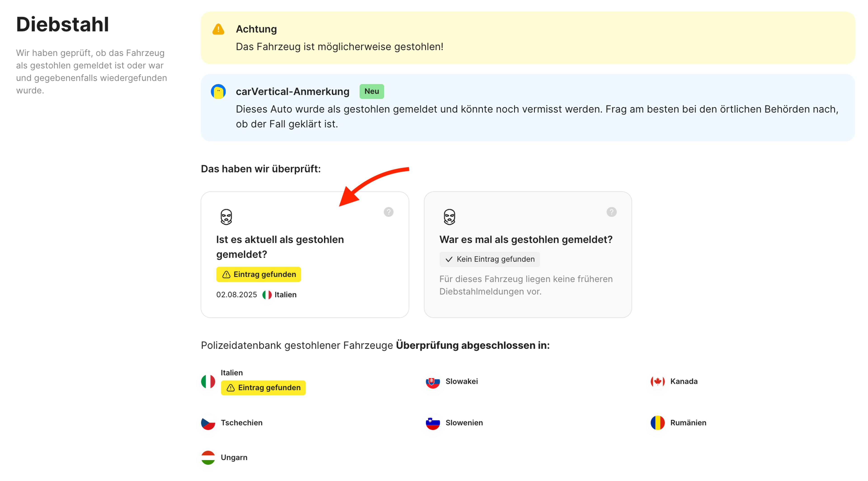Click the green Neu badge
868x481 pixels.
tap(371, 91)
